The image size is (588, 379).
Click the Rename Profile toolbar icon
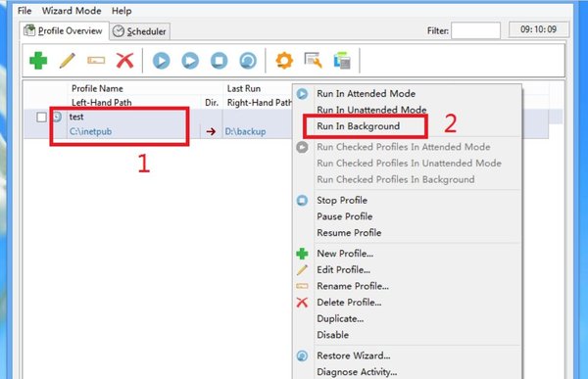pyautogui.click(x=96, y=61)
